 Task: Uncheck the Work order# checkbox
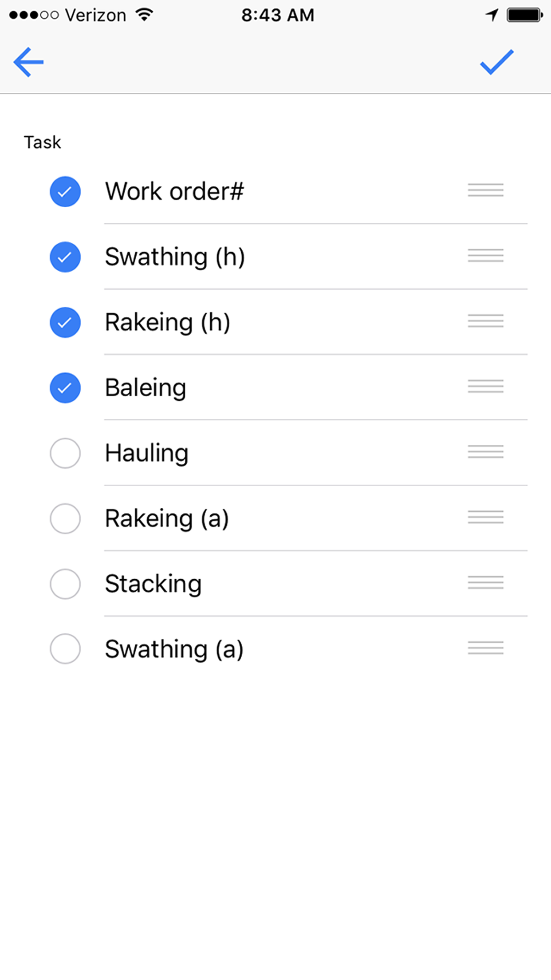point(65,192)
